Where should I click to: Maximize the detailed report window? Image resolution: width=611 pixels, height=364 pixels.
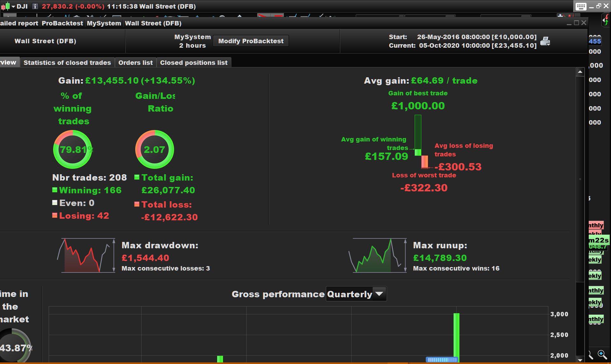click(x=576, y=23)
